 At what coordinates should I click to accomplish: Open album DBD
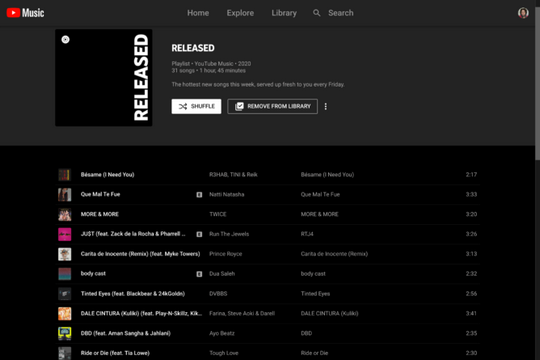[306, 333]
